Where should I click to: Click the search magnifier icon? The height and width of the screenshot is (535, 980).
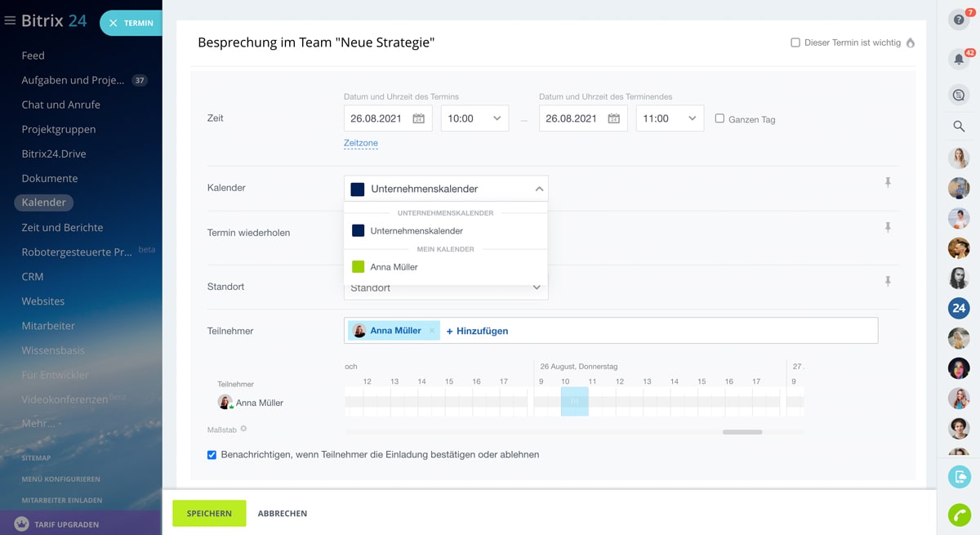point(959,127)
